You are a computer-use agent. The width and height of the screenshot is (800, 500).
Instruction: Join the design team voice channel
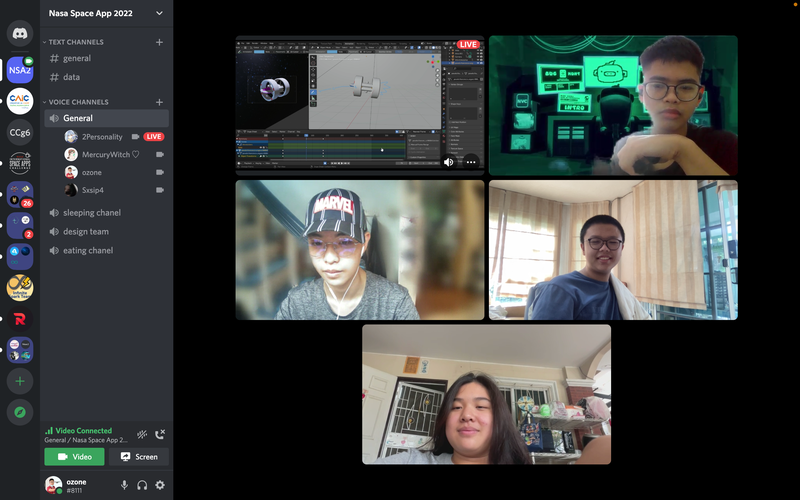85,231
